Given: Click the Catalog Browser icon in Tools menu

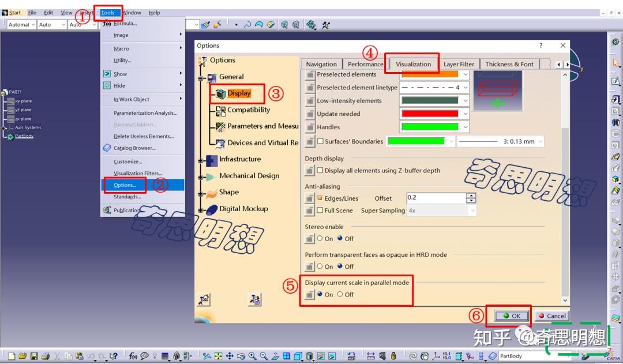Looking at the screenshot, I should pos(107,148).
